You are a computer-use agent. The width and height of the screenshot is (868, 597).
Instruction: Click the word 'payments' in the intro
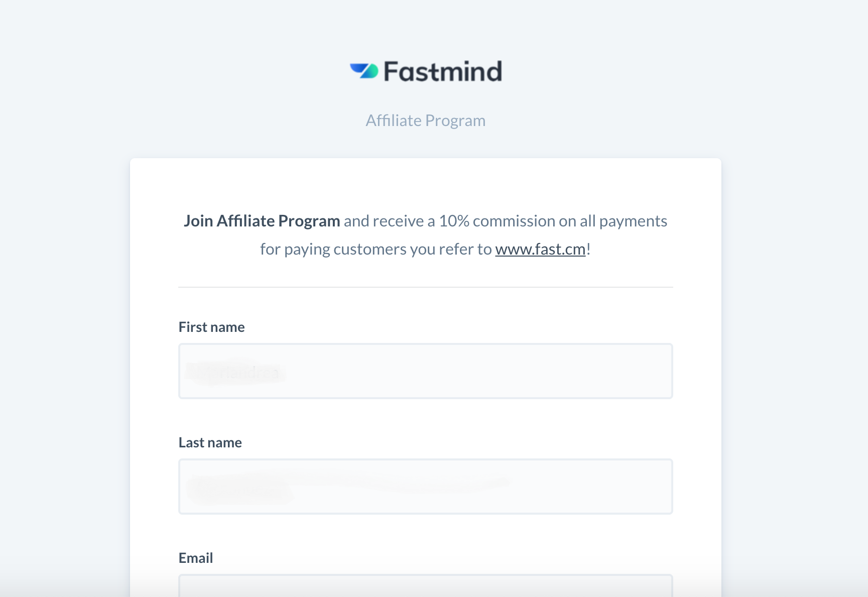click(x=633, y=221)
